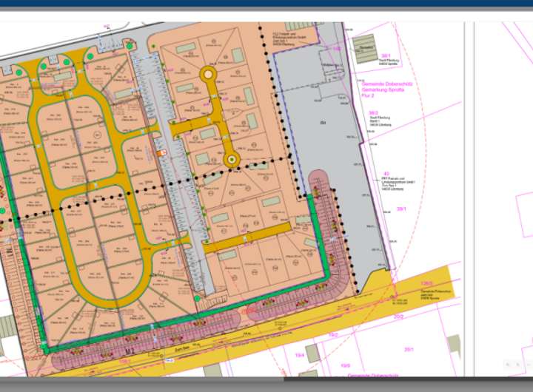The height and width of the screenshot is (392, 533).
Task: Click the blue title bar at top
Action: (266, 4)
